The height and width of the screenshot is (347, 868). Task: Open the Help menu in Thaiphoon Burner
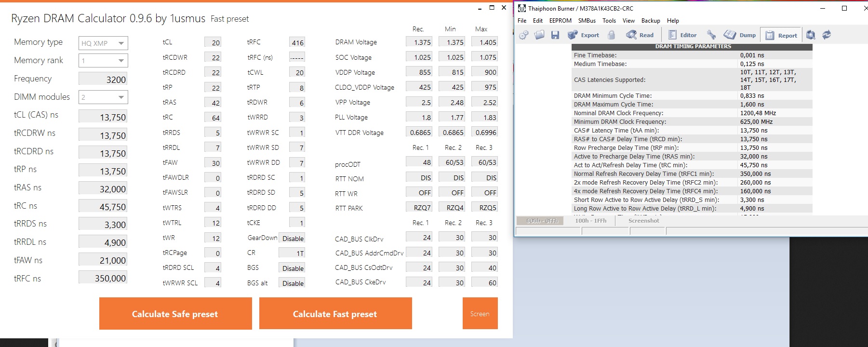tap(673, 21)
